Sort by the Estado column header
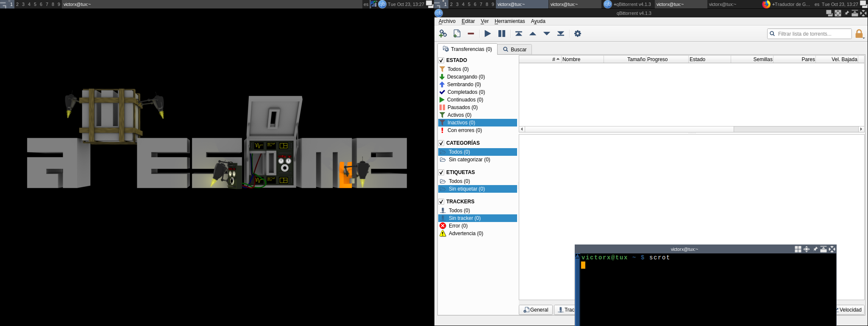This screenshot has width=868, height=326. (710, 59)
